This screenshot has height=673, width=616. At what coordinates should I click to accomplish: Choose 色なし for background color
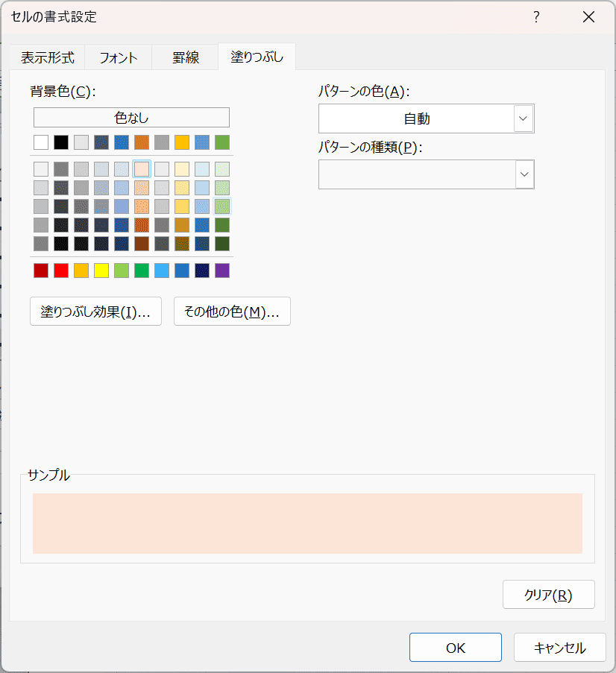[131, 118]
